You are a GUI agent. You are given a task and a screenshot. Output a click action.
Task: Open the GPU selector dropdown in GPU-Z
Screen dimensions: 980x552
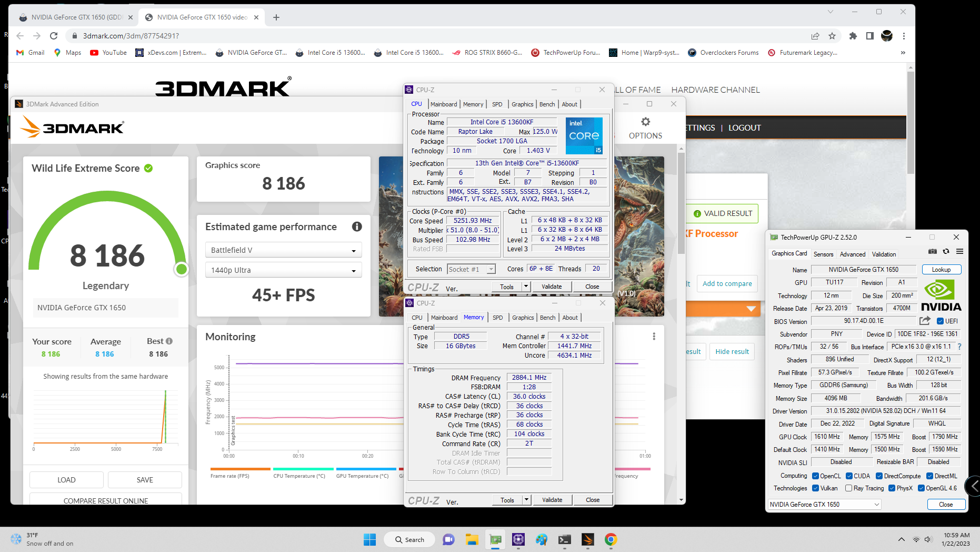(824, 505)
